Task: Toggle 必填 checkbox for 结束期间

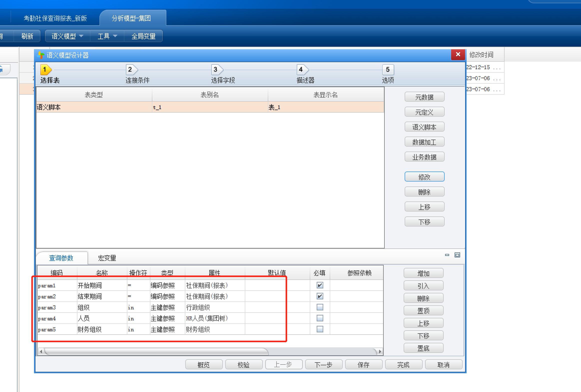Action: (320, 296)
